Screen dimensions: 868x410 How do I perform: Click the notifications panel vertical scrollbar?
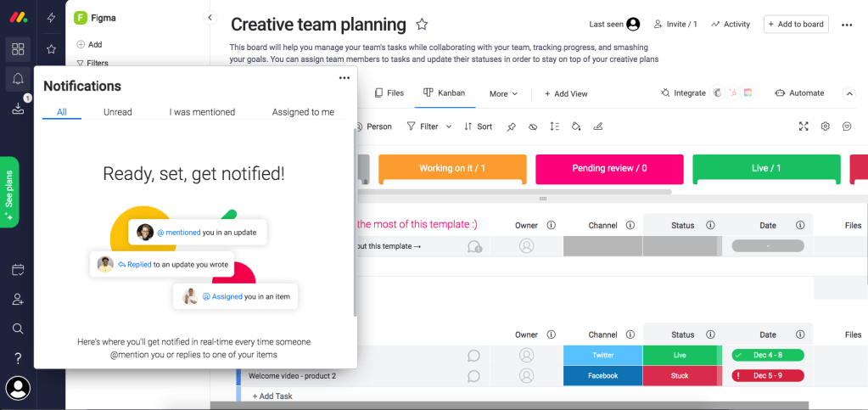(355, 222)
